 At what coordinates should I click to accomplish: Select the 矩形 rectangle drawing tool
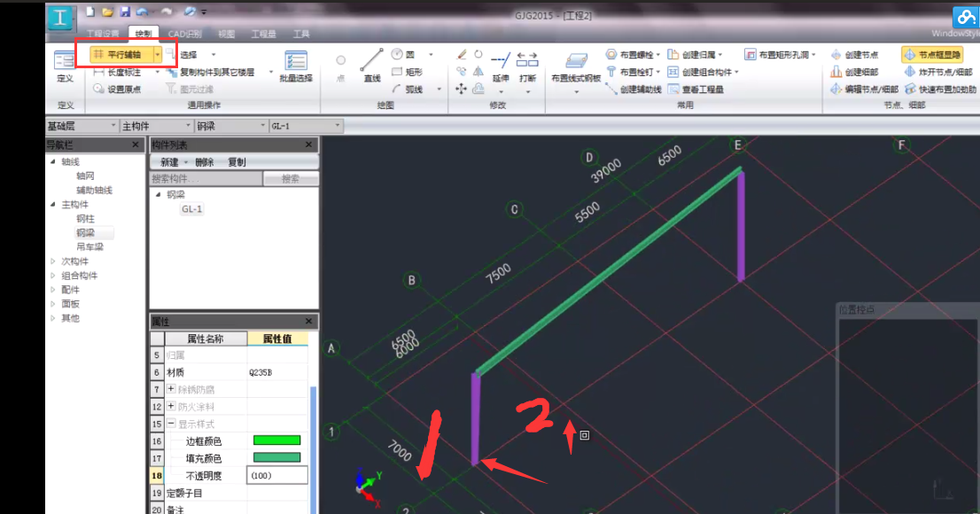click(408, 72)
